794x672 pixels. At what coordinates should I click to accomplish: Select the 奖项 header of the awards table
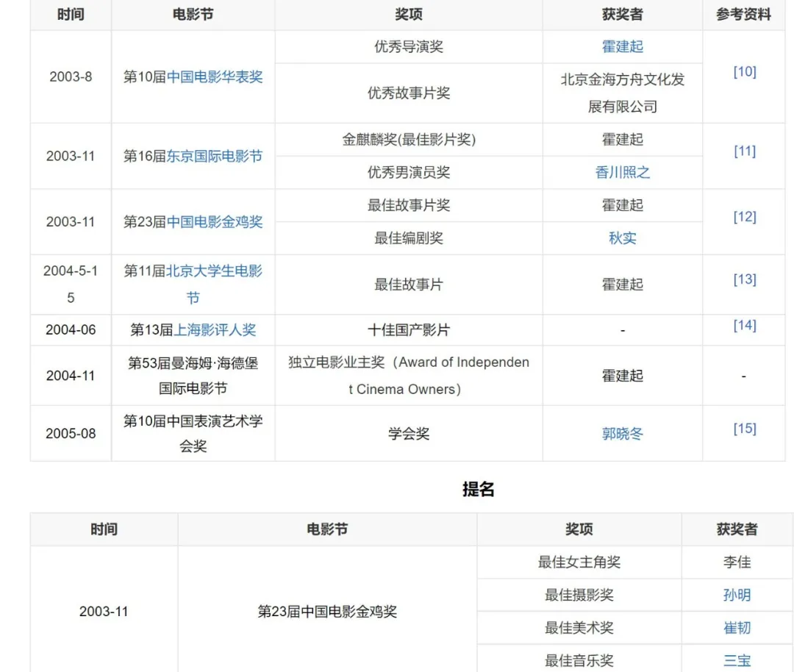(409, 15)
